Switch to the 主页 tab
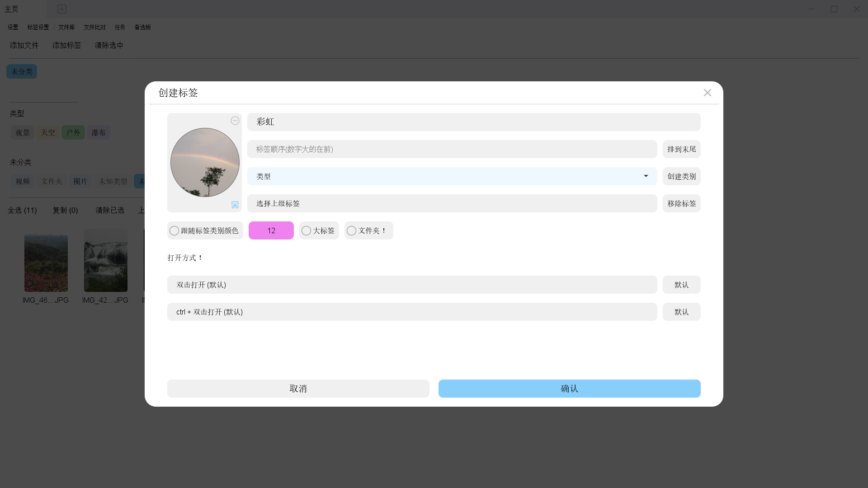 click(11, 9)
